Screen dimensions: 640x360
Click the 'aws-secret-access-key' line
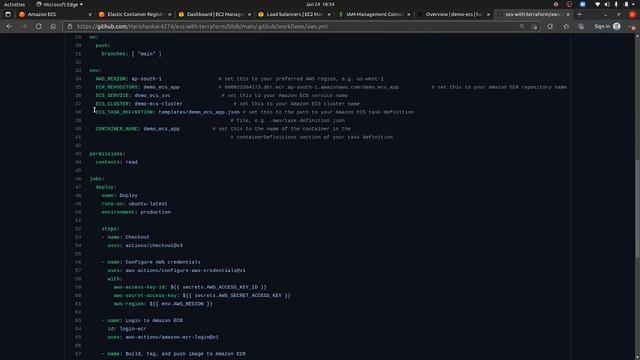click(x=202, y=296)
